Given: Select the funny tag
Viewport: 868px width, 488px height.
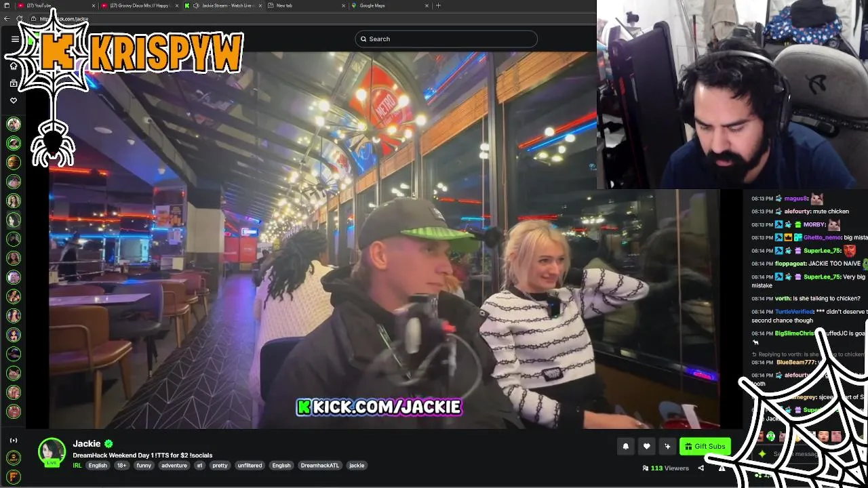Looking at the screenshot, I should (x=144, y=466).
